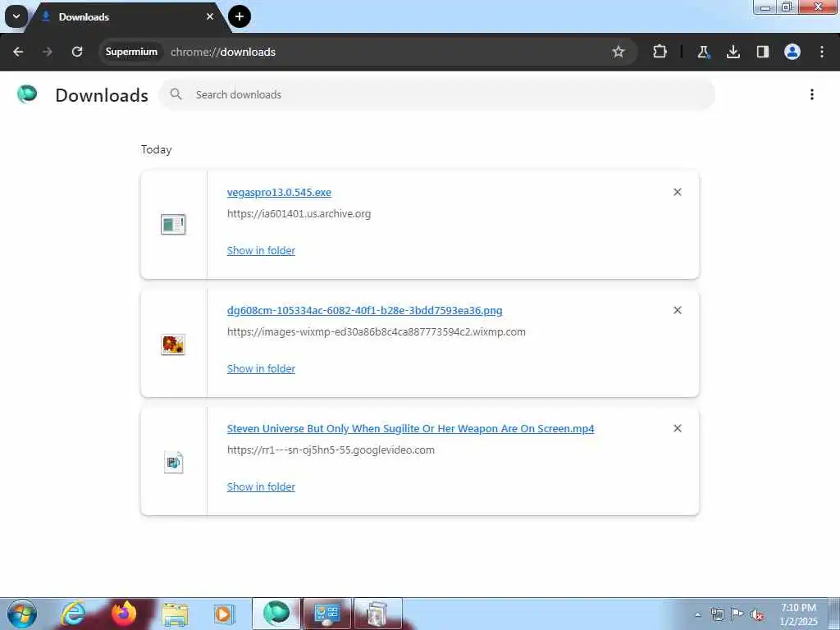Open the Recycle Bin taskbar button
Viewport: 840px width, 630px height.
pyautogui.click(x=378, y=614)
